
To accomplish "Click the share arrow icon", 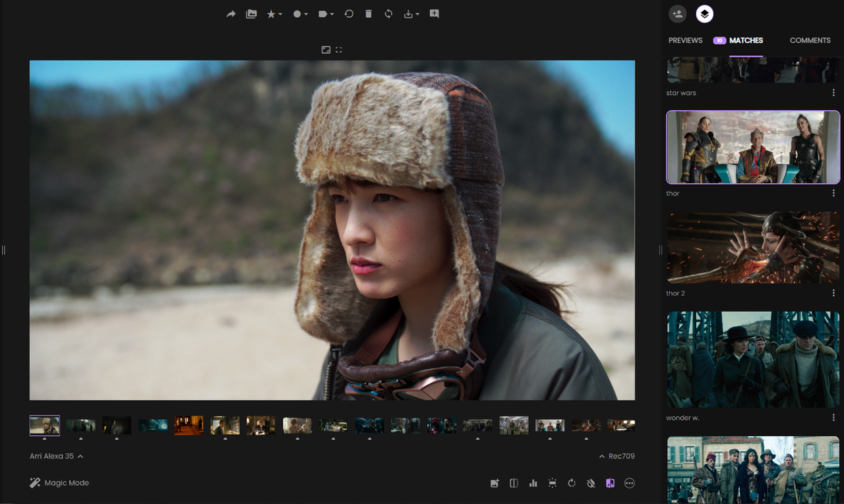I will pyautogui.click(x=231, y=14).
